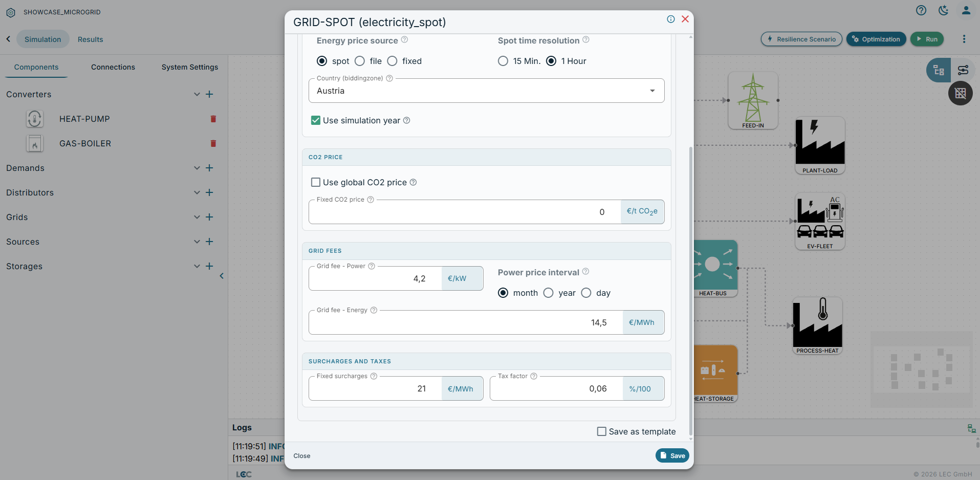Viewport: 980px width, 480px height.
Task: Enable Use global CO2 price
Action: pos(316,182)
